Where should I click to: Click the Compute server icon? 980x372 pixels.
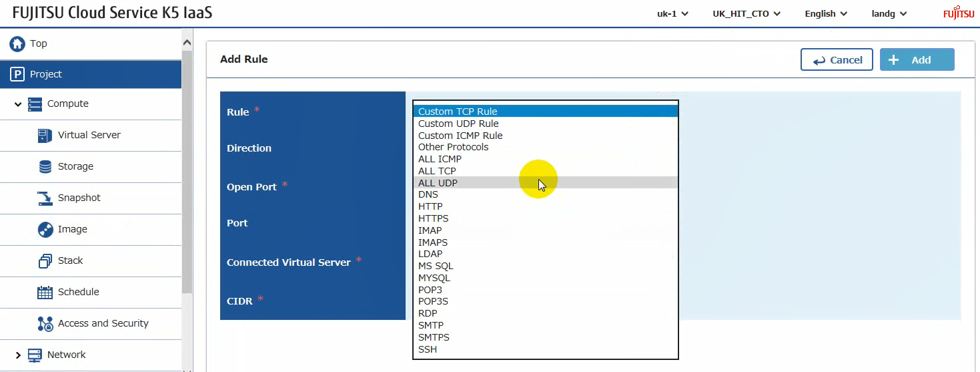[35, 104]
